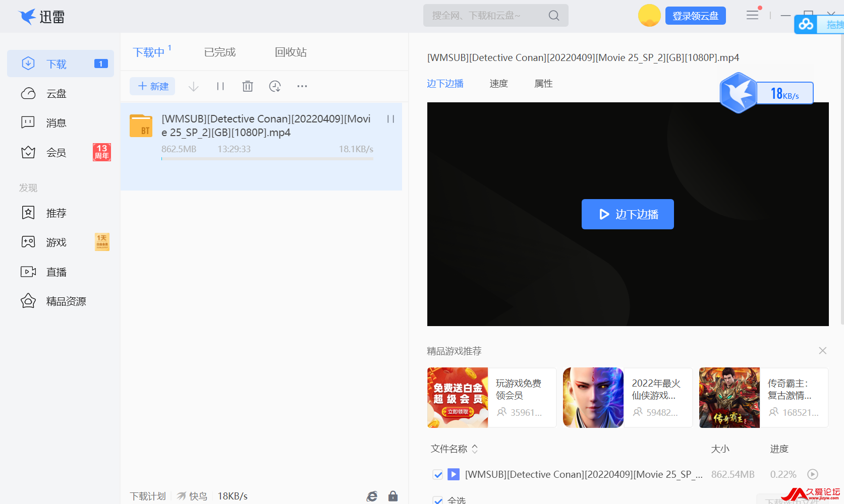
Task: Click 登录领云盘 login button
Action: click(696, 16)
